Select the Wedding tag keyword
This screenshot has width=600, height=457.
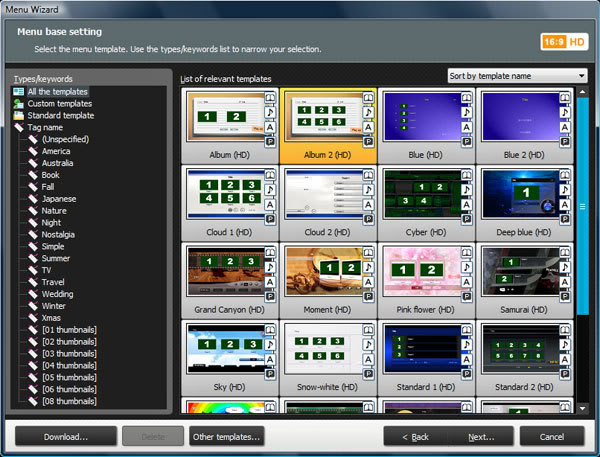(57, 294)
